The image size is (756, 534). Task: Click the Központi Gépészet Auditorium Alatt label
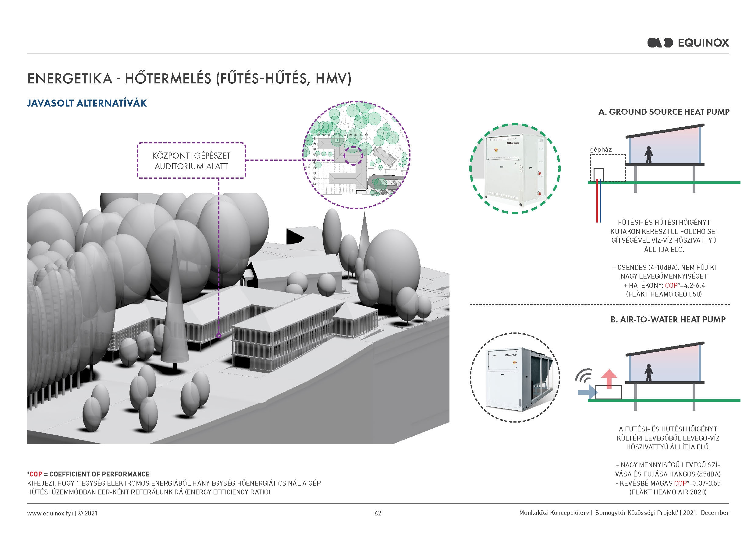(191, 160)
